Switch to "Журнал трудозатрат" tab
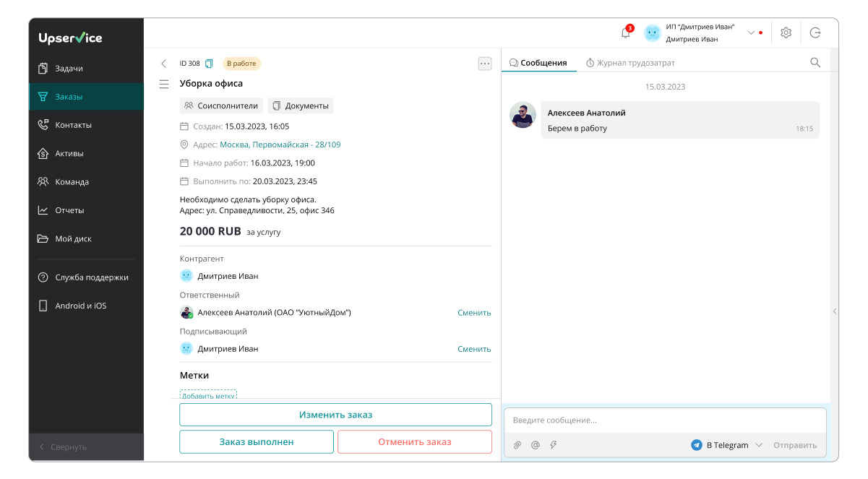 click(x=629, y=63)
